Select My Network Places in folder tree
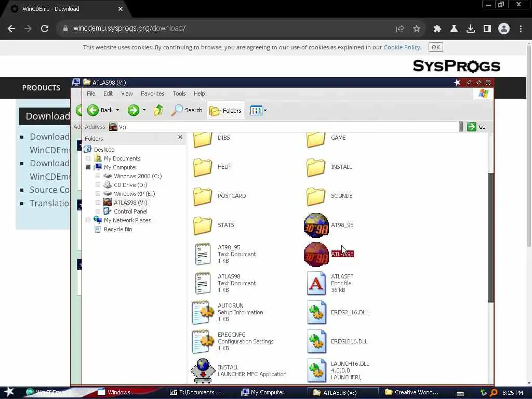532x399 pixels. point(127,220)
